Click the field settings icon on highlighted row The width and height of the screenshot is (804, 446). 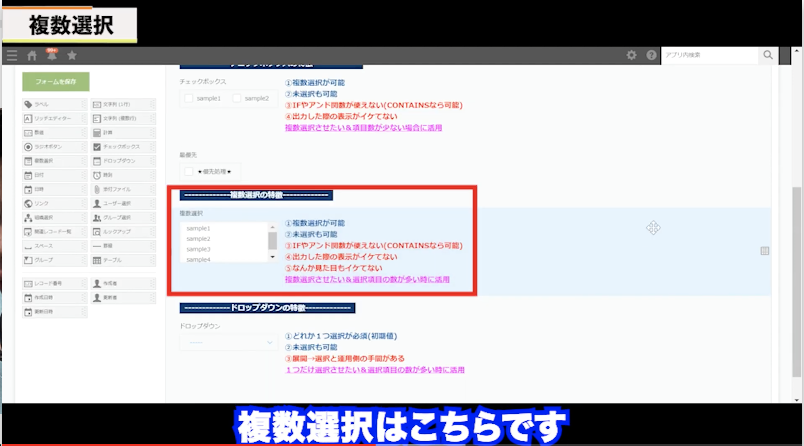(x=765, y=251)
